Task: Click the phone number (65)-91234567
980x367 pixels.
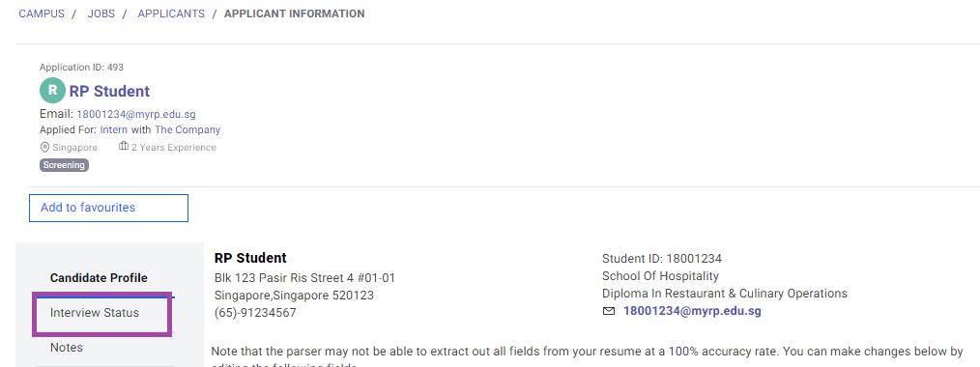Action: [x=255, y=312]
